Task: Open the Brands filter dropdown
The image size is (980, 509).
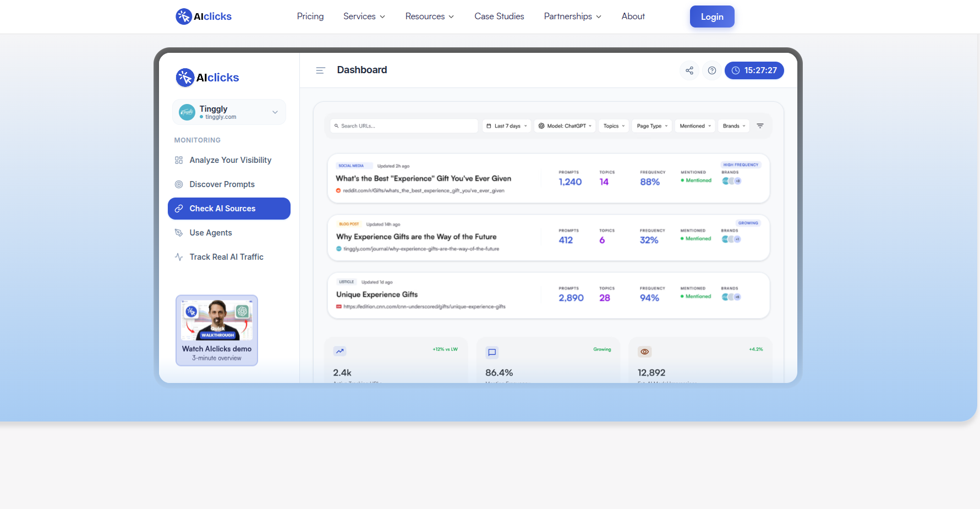Action: (734, 126)
